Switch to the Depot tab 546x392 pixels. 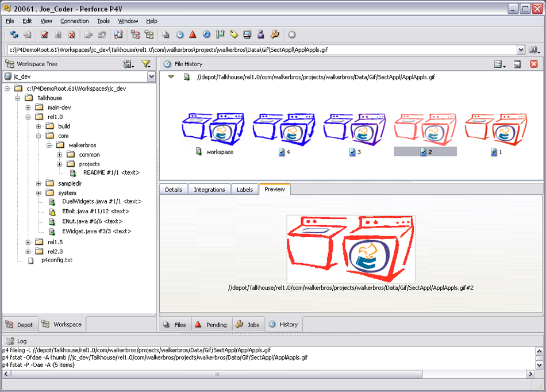(20, 325)
